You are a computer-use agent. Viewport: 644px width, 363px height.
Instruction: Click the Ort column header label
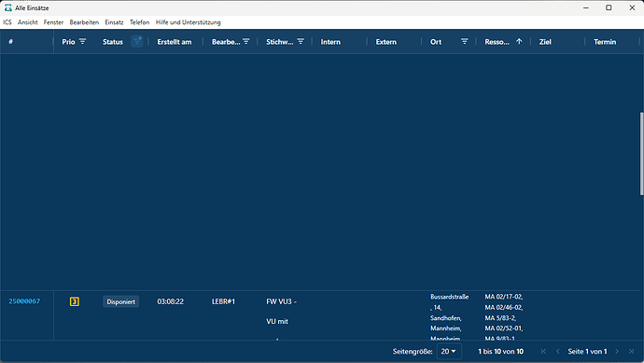[x=436, y=42]
